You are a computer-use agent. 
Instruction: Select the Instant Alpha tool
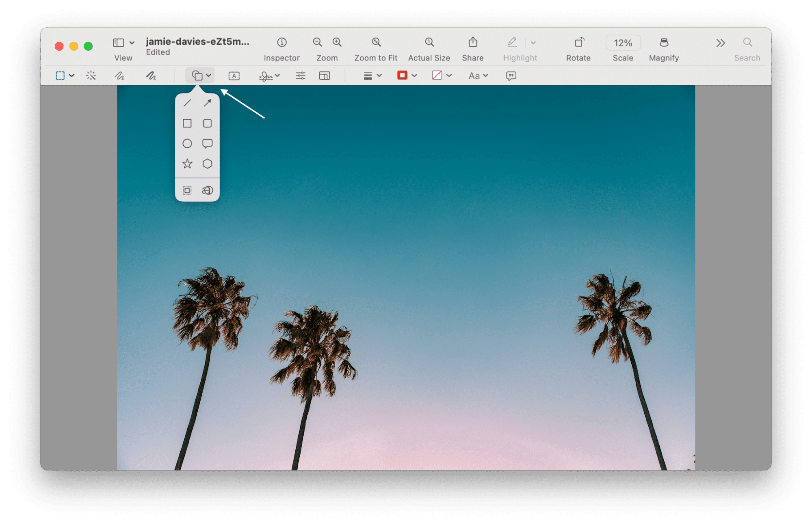(x=91, y=75)
